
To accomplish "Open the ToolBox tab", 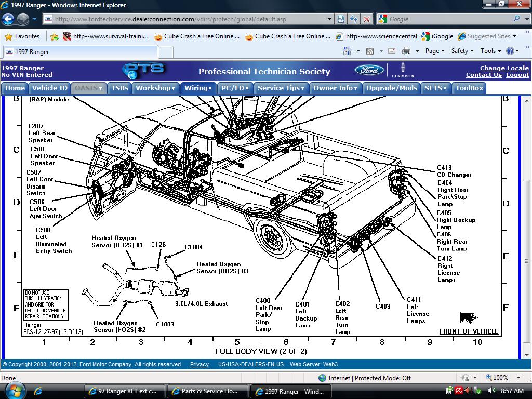I will click(469, 88).
